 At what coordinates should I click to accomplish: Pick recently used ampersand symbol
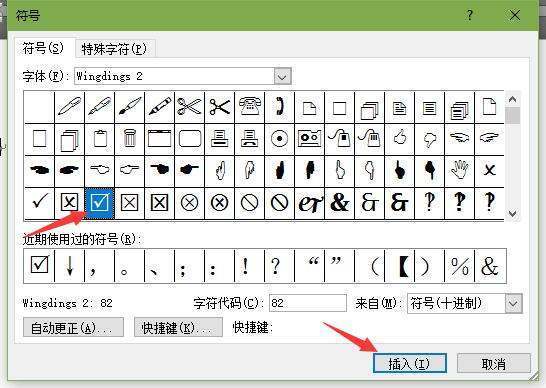[x=490, y=265]
